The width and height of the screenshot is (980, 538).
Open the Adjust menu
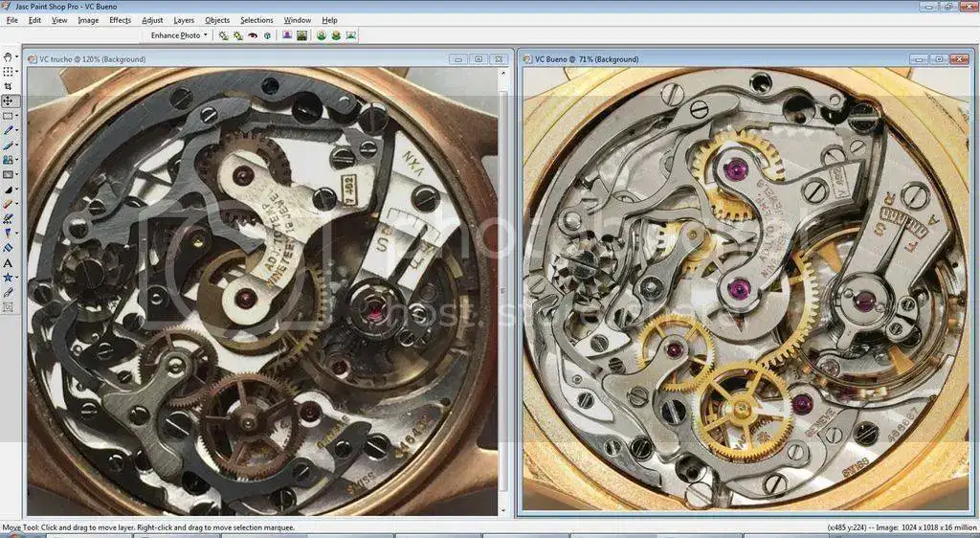152,20
